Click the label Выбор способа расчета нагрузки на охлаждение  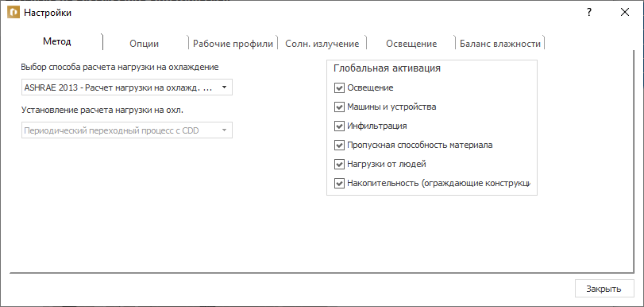coord(120,67)
